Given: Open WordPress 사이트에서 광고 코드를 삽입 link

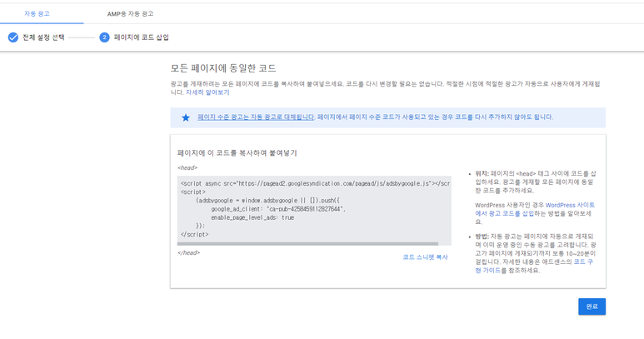Looking at the screenshot, I should click(x=535, y=209).
